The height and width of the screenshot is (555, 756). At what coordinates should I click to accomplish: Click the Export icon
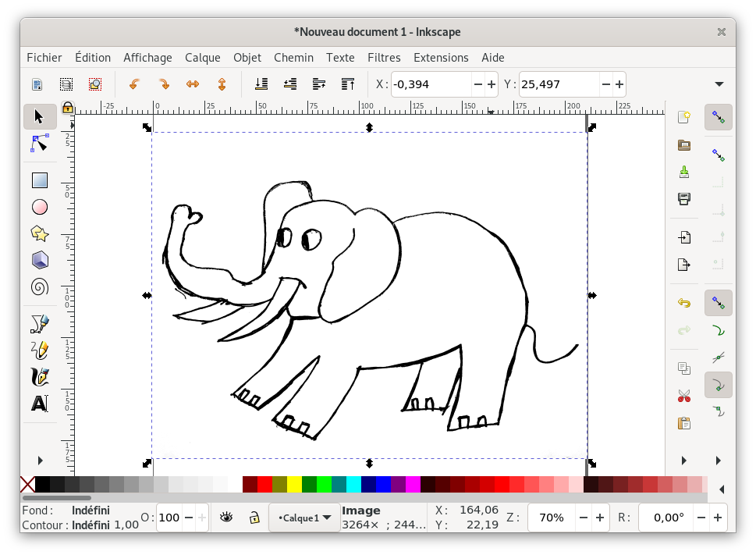684,265
